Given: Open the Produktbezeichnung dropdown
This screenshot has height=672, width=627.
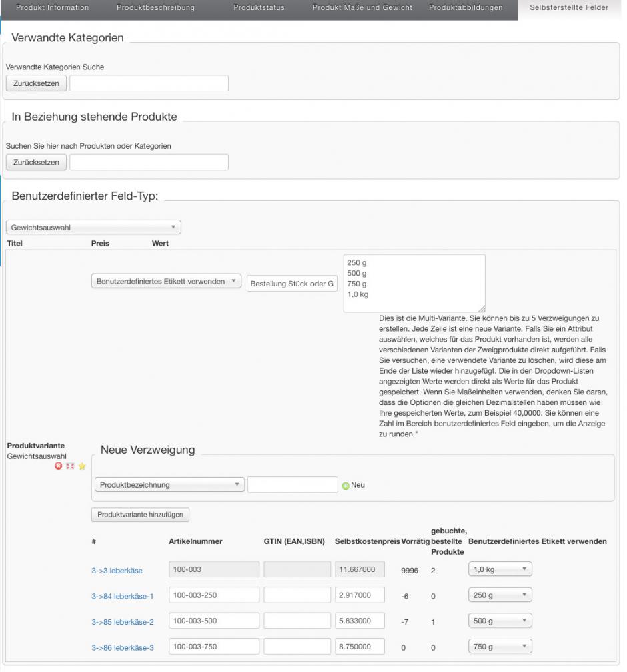Looking at the screenshot, I should coord(170,485).
